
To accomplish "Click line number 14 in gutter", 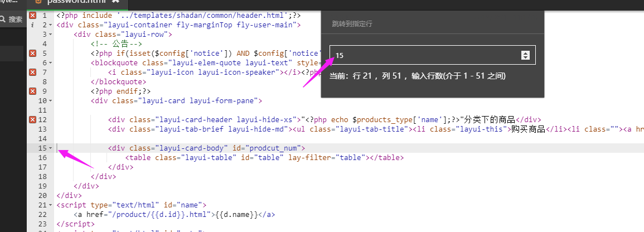I will pos(43,138).
